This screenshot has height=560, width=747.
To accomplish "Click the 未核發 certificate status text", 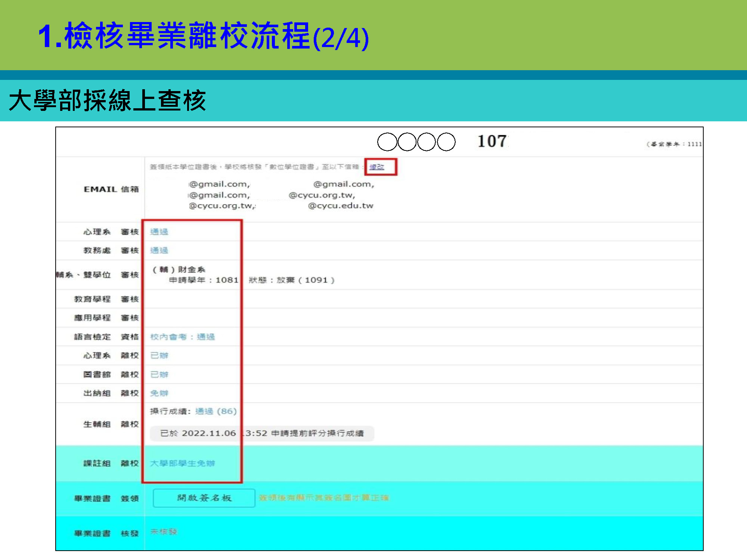I will click(x=164, y=532).
